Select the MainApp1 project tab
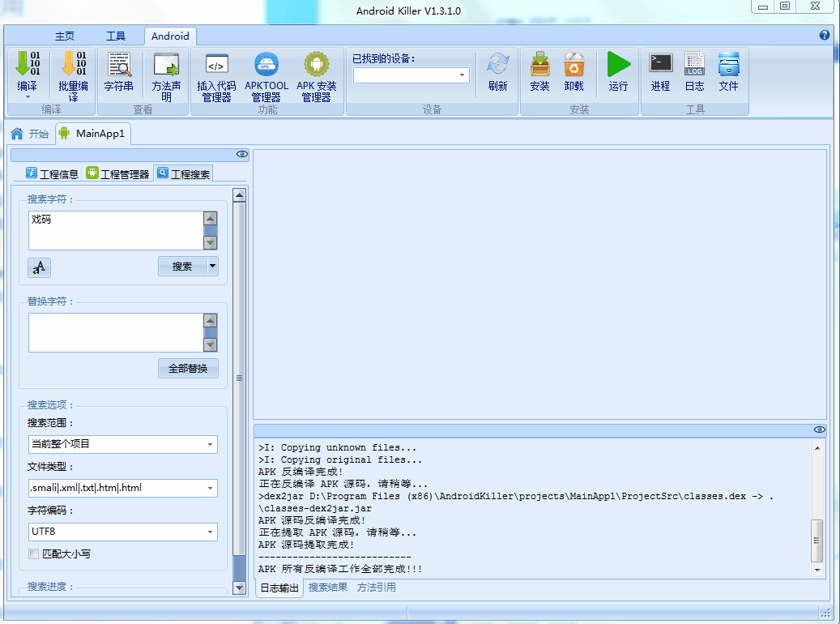 point(92,134)
